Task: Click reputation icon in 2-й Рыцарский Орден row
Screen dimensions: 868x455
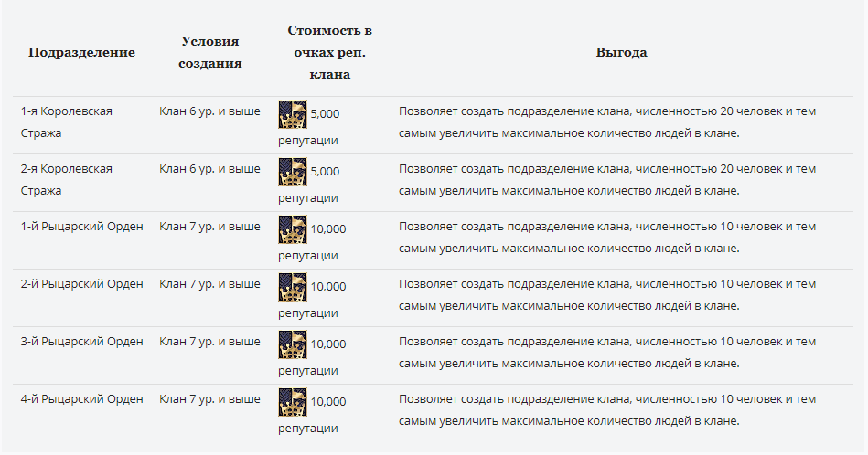Action: 293,287
